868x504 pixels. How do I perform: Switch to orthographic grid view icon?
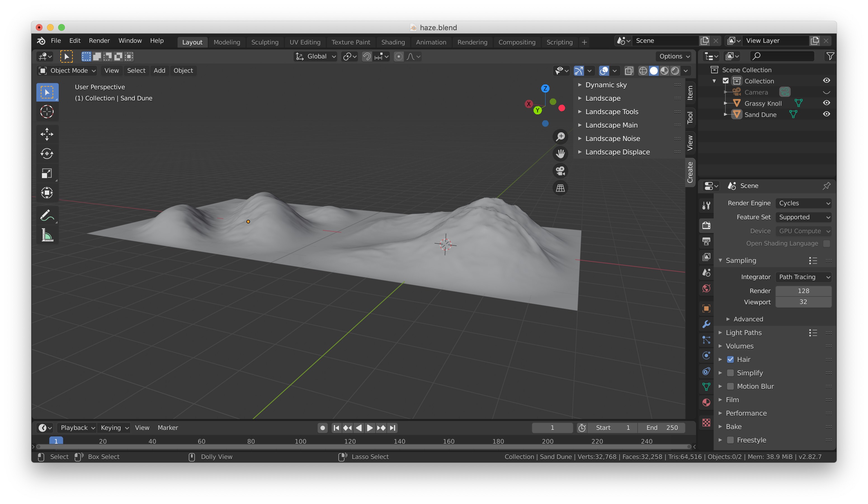[x=560, y=188]
